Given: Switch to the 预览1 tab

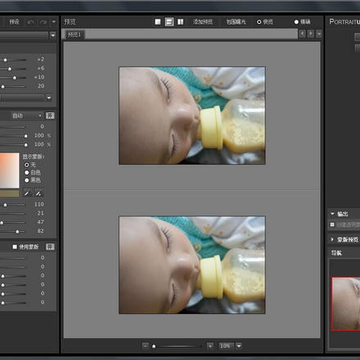Looking at the screenshot, I should pos(75,34).
